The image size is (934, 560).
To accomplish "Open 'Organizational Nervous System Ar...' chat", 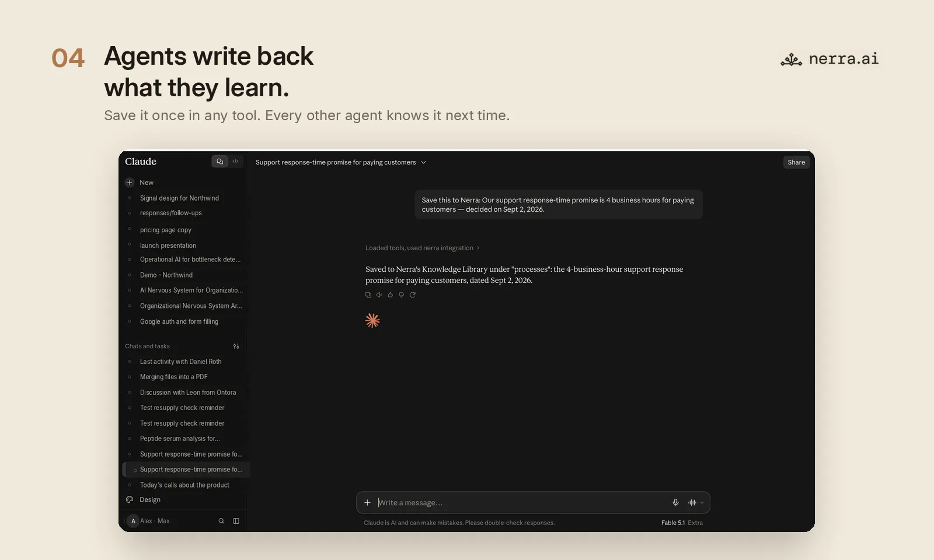I will tap(191, 306).
